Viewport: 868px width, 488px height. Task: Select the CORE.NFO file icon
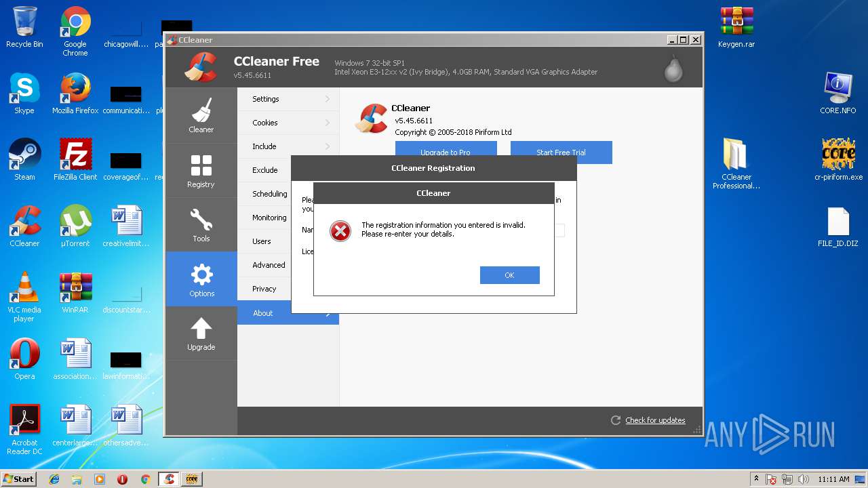pyautogui.click(x=838, y=94)
